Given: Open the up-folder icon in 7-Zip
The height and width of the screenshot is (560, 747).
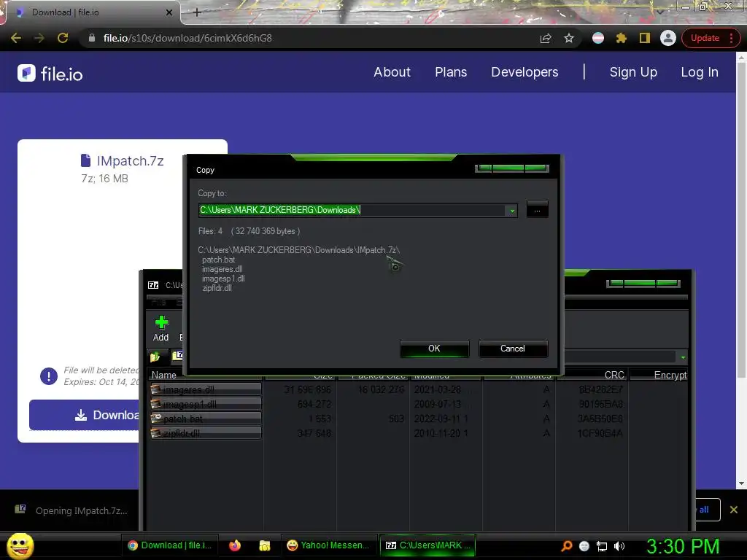Looking at the screenshot, I should [x=155, y=356].
